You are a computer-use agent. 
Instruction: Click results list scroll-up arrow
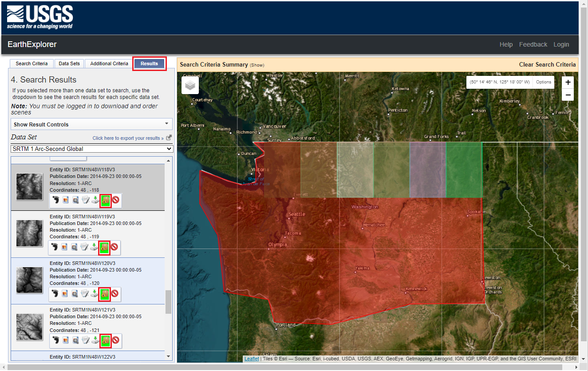(x=168, y=161)
